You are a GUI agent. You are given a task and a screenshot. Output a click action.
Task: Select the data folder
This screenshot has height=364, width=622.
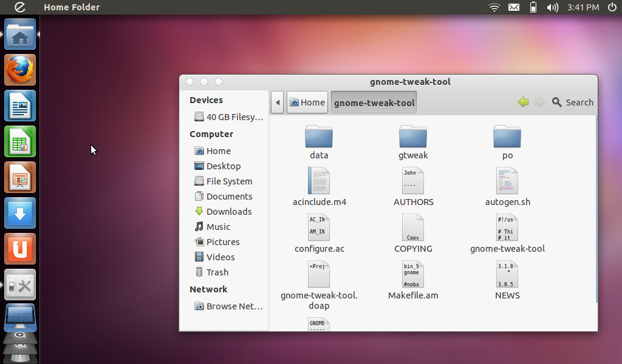click(x=319, y=142)
